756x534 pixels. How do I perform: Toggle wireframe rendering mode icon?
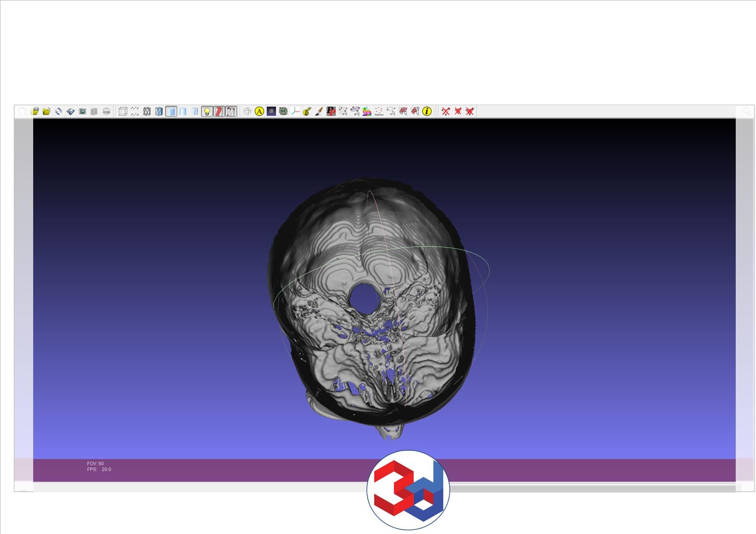[147, 112]
